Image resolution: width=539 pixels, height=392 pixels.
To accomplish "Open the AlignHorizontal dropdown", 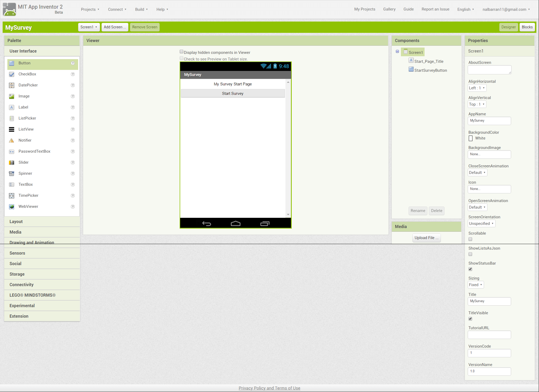I will point(477,88).
